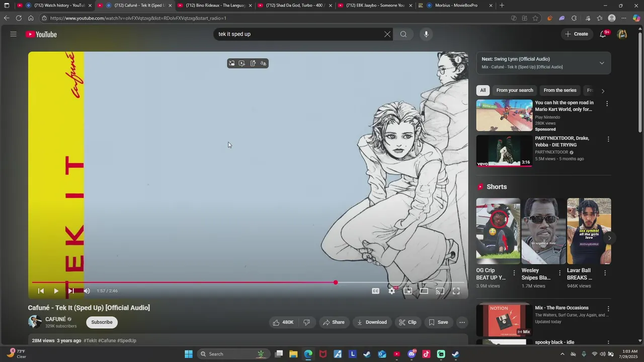The width and height of the screenshot is (644, 362).
Task: Download the video
Action: 372,322
